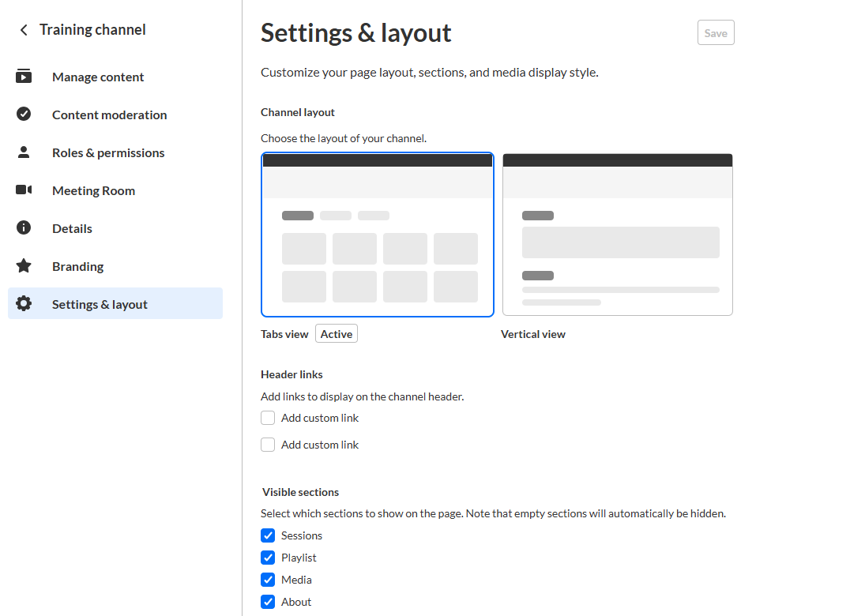Enable the second Add custom link checkbox
The height and width of the screenshot is (616, 850).
tap(268, 445)
